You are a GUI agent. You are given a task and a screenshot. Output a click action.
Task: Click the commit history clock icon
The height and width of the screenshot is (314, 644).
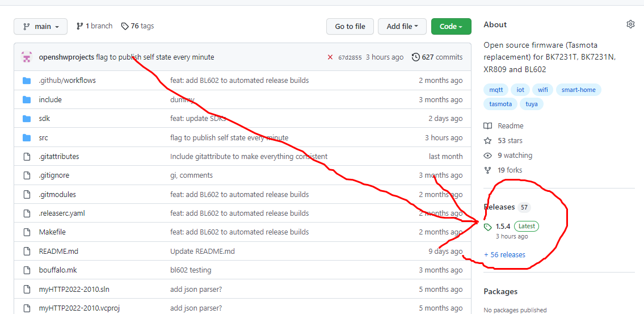(416, 57)
